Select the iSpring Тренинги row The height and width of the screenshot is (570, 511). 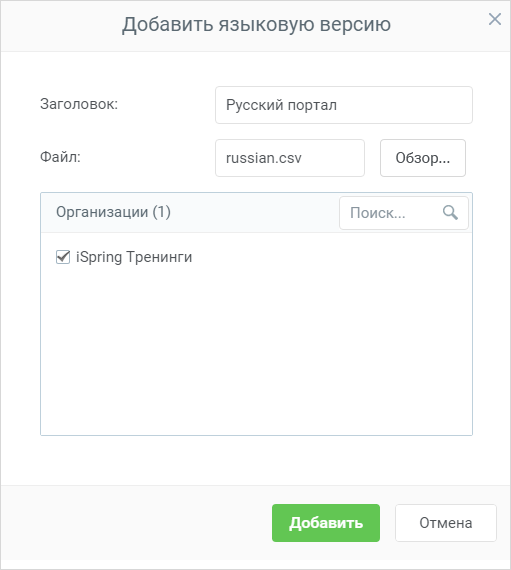(x=256, y=257)
